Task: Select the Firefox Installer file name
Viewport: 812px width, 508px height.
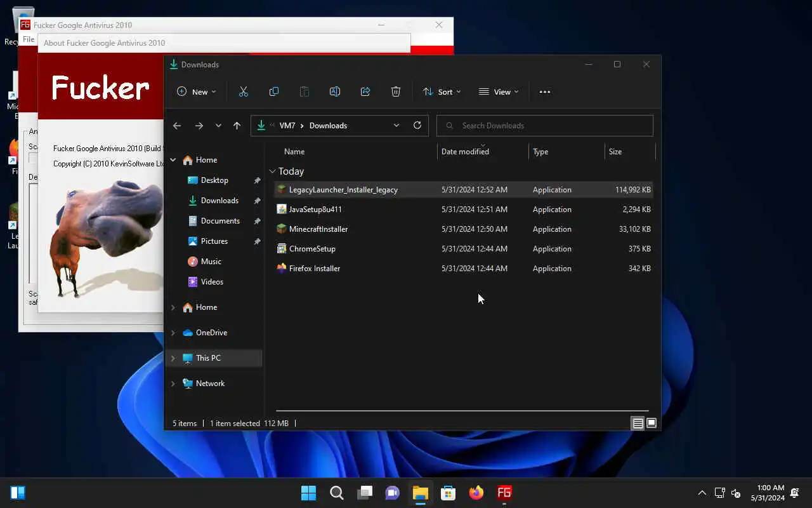Action: (315, 268)
